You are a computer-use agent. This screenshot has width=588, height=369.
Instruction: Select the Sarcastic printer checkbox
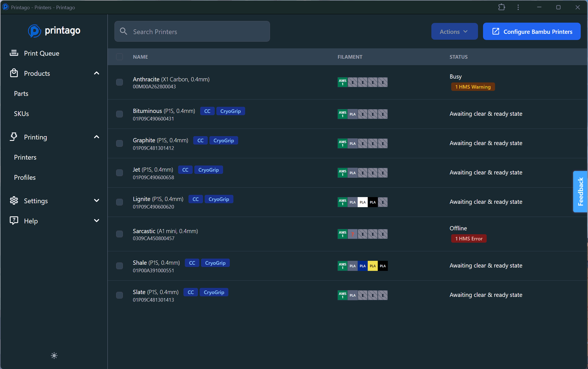pyautogui.click(x=119, y=234)
